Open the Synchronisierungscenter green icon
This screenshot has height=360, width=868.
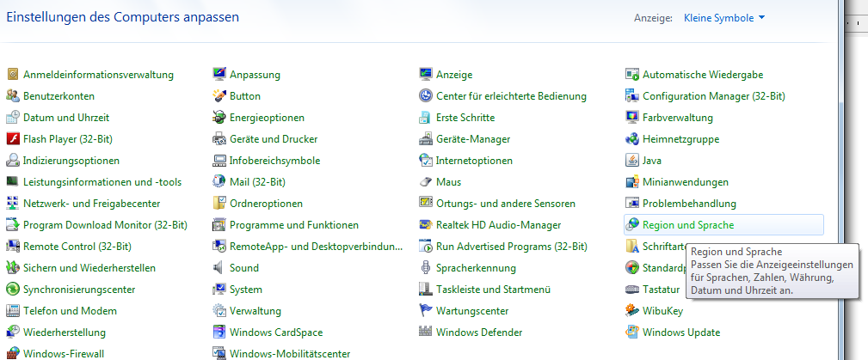pos(13,290)
